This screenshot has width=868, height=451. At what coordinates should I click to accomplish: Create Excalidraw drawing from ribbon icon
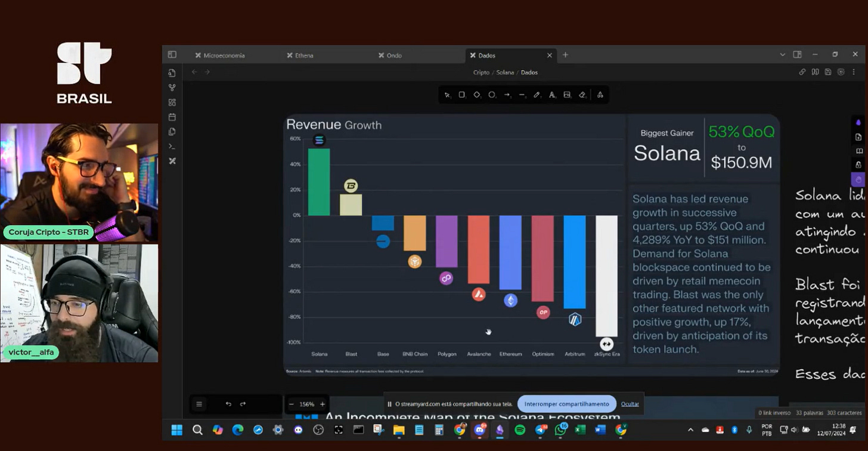pos(172,161)
